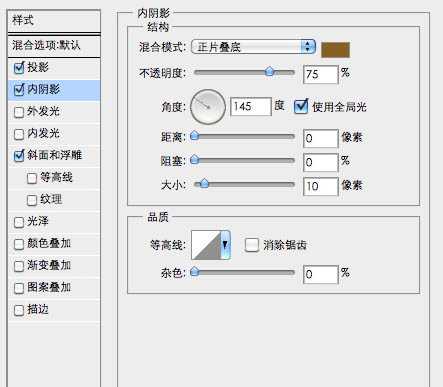Toggle the 投影 drop shadow checkbox
Image resolution: width=443 pixels, height=387 pixels.
[x=19, y=68]
